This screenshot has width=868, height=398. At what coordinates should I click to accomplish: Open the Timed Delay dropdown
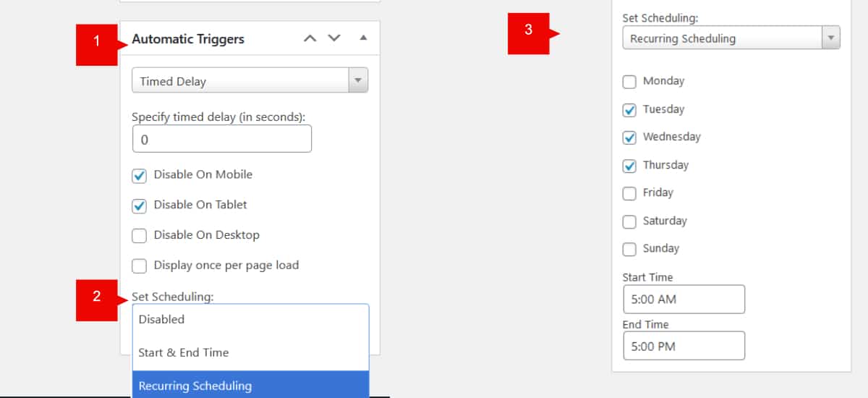(x=250, y=80)
